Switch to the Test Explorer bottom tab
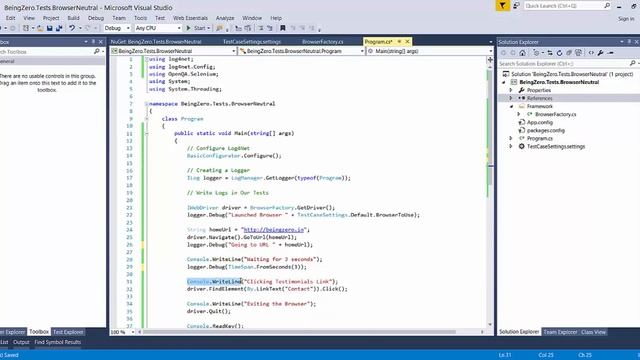This screenshot has width=640, height=360. click(68, 332)
